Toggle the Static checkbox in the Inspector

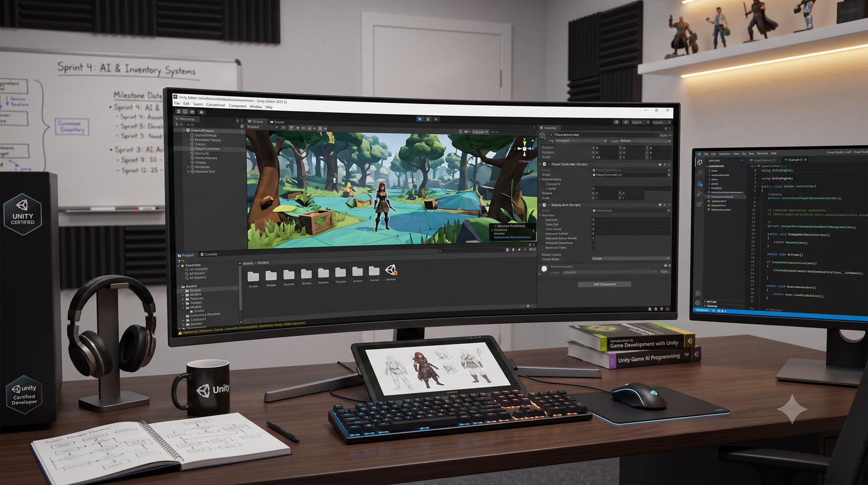coord(658,135)
